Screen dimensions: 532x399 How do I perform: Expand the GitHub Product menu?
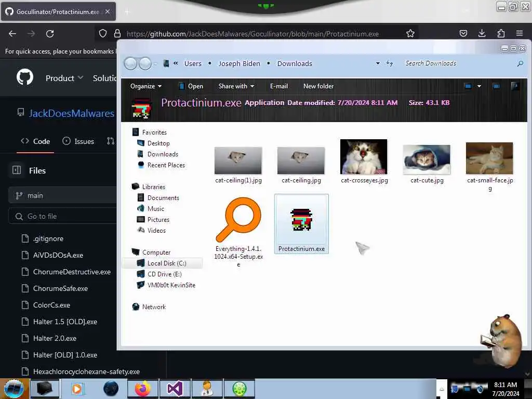64,78
